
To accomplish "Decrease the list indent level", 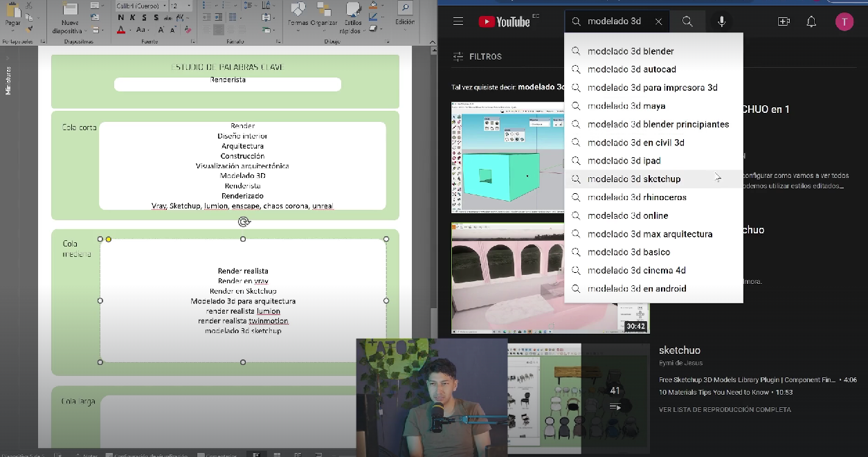I will point(206,17).
